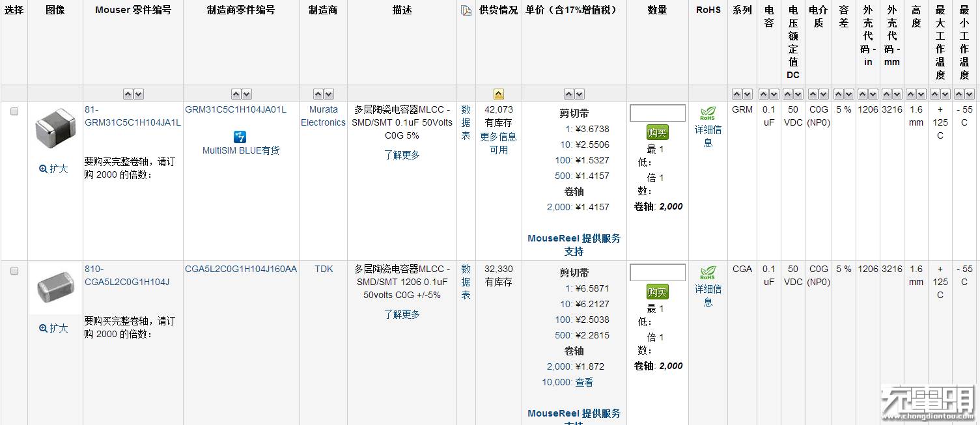Screen dimensions: 980x425
Task: Click the datasheet PDF header icon
Action: [466, 10]
